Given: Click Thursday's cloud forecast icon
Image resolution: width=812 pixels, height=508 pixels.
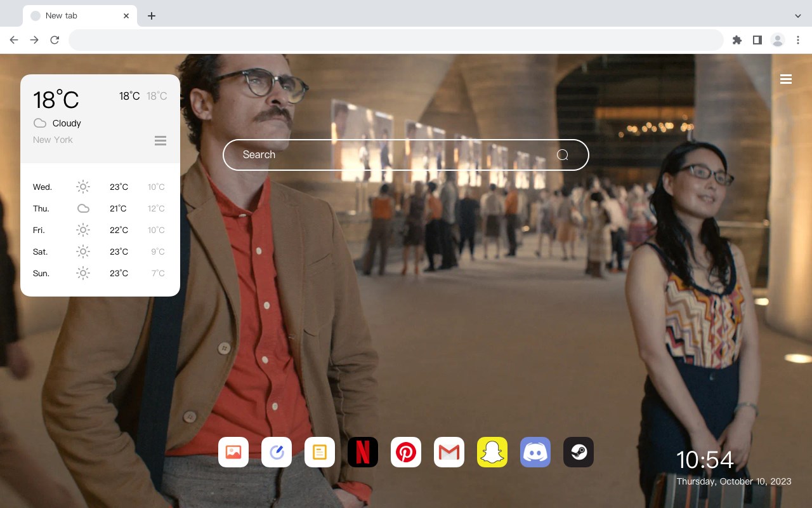Looking at the screenshot, I should coord(83,208).
